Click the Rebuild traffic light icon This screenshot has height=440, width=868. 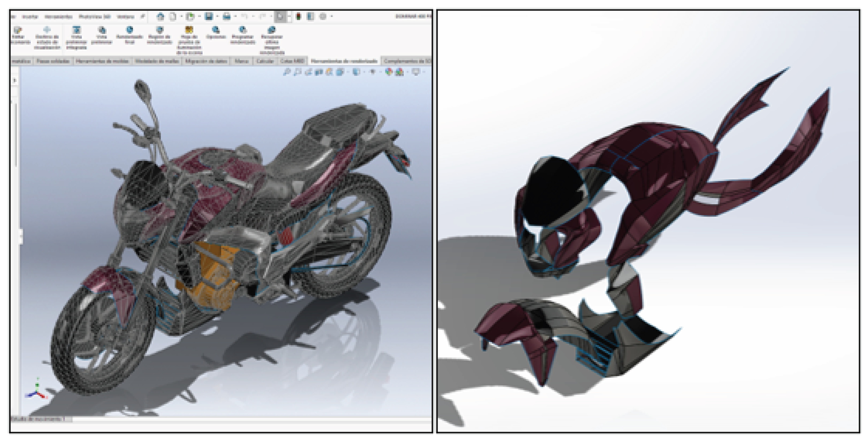pos(298,16)
